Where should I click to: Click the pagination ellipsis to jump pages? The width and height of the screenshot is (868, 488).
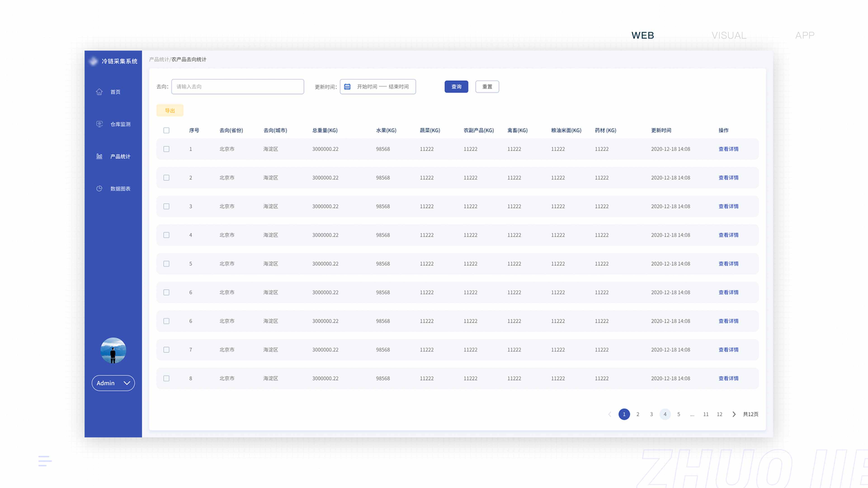692,414
